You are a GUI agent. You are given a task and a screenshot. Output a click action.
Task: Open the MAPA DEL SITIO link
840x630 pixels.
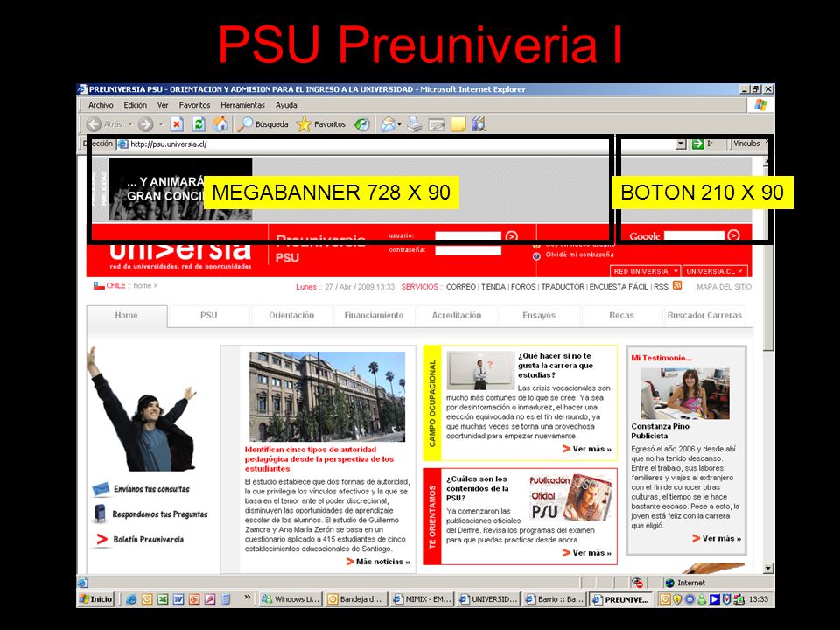click(724, 287)
